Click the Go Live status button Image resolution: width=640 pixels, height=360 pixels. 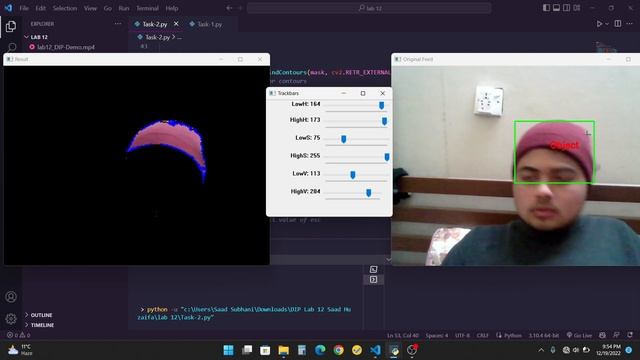point(579,336)
